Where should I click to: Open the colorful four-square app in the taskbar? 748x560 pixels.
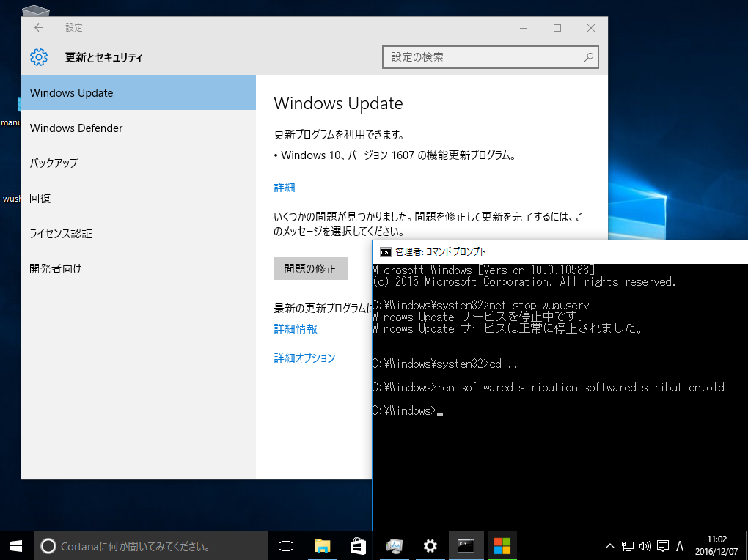(502, 545)
